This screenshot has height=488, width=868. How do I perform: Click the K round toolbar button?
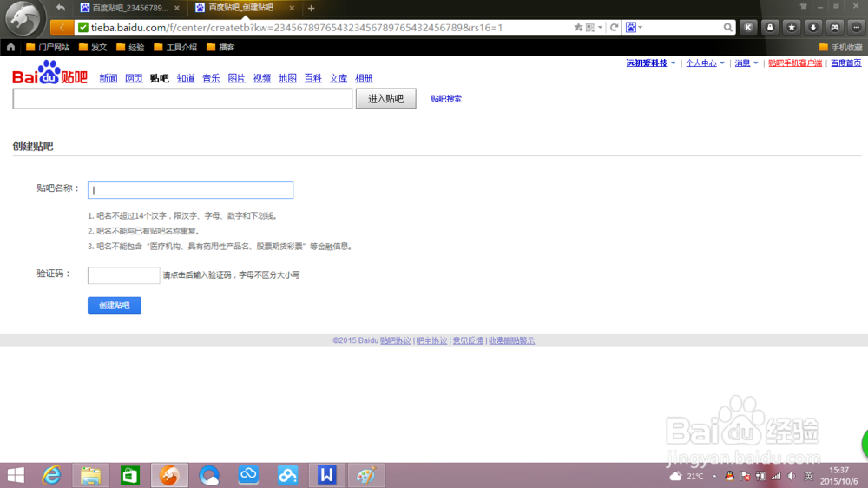tap(748, 27)
